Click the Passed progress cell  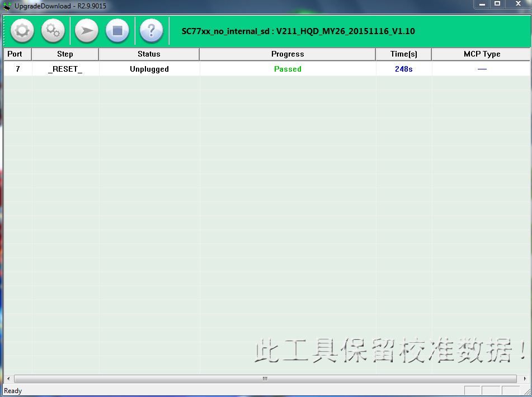(288, 69)
